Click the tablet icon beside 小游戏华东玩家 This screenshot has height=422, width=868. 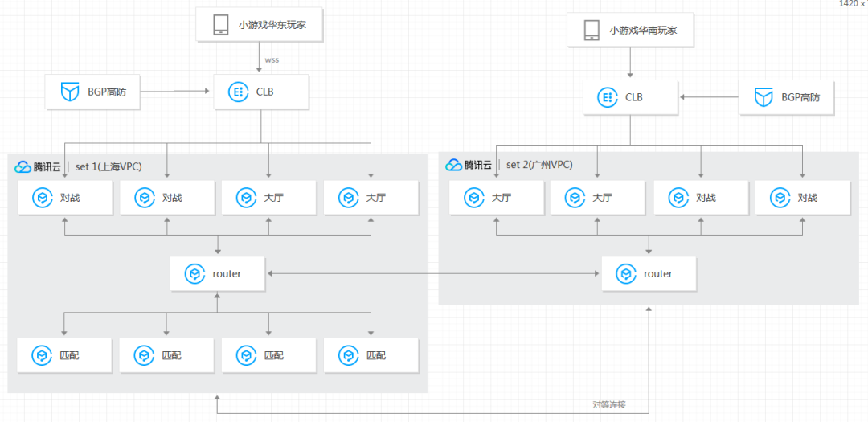pos(221,25)
